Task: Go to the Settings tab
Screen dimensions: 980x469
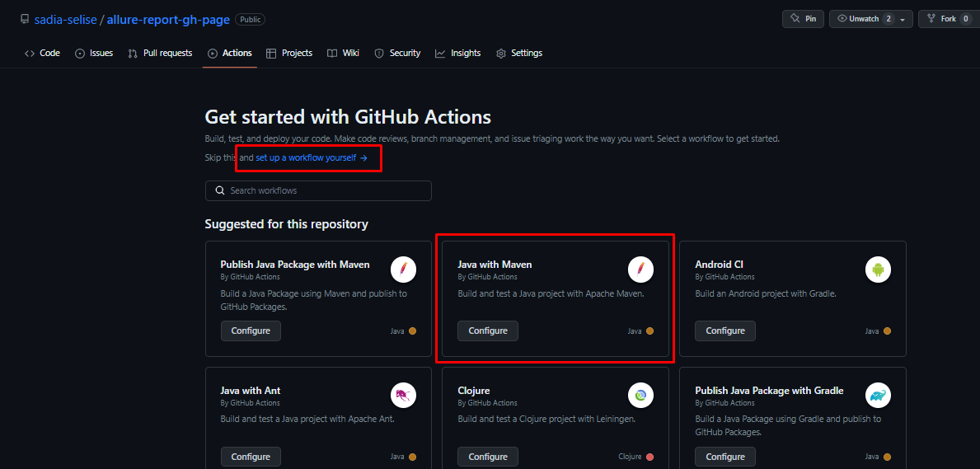Action: 519,53
